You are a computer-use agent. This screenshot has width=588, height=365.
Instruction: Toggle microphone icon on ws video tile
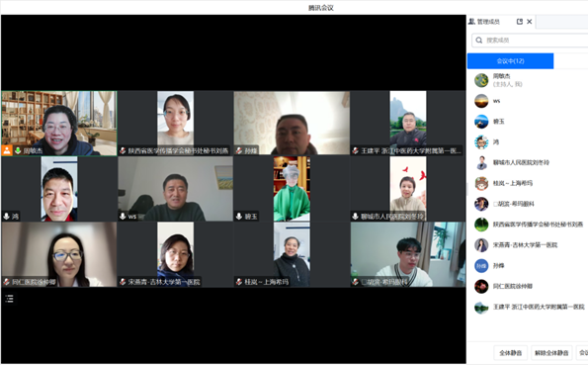(123, 217)
